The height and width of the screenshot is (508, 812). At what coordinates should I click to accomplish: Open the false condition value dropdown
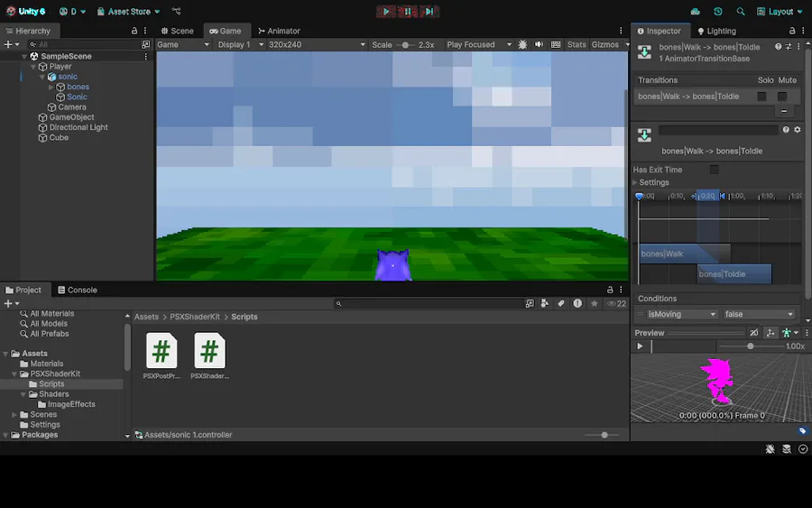click(x=759, y=314)
